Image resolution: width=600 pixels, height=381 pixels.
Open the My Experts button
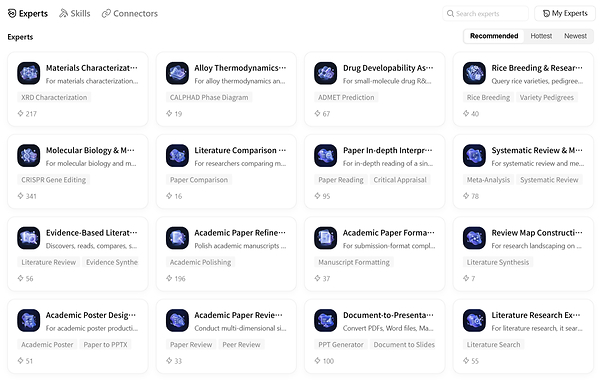point(565,13)
